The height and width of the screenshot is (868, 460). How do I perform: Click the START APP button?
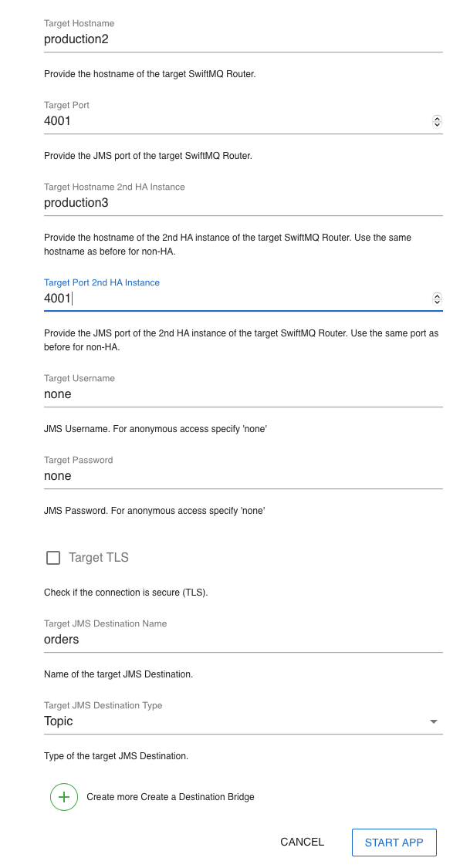tap(394, 843)
